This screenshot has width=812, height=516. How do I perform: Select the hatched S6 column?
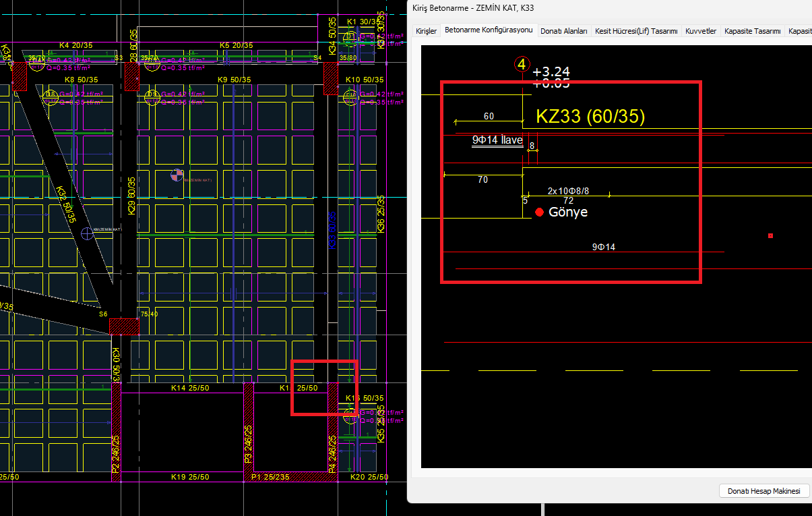point(124,326)
